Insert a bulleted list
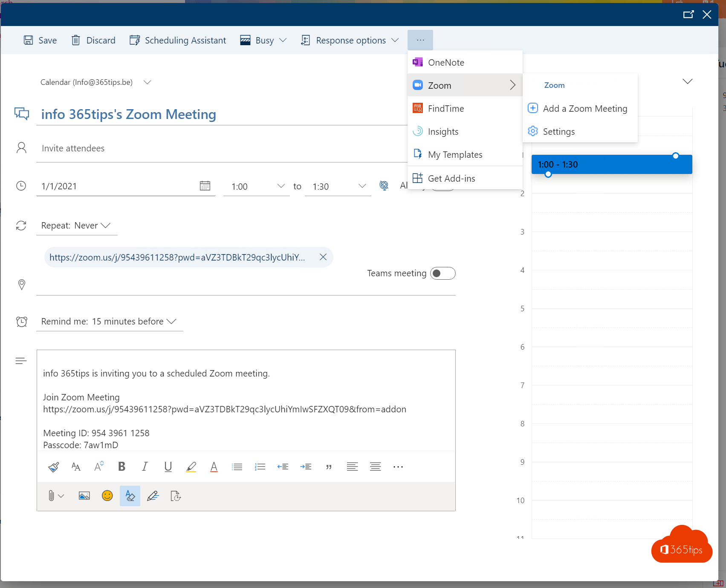The image size is (726, 588). click(x=237, y=466)
